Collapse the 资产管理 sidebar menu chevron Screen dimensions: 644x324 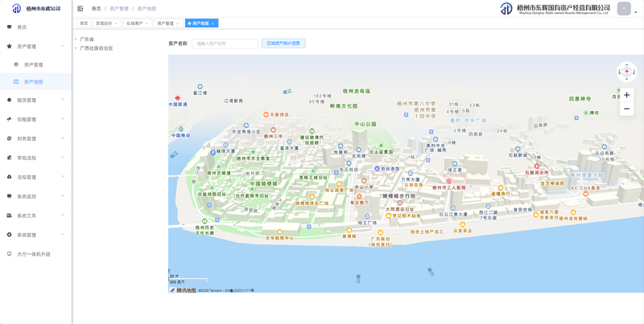(63, 47)
